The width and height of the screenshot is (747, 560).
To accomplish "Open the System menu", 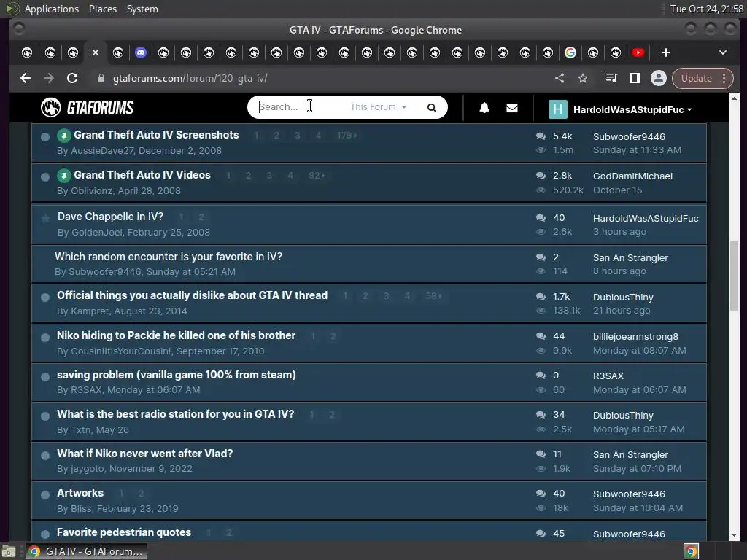I will click(142, 9).
